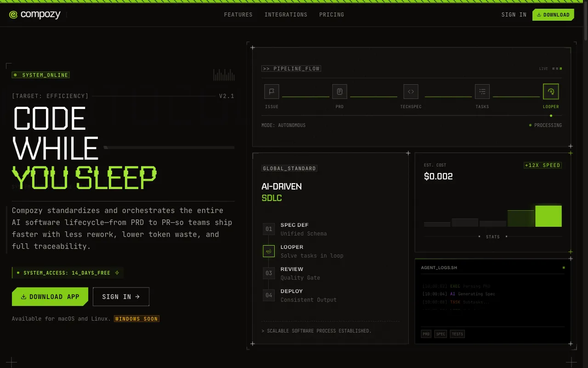This screenshot has height=368, width=588.
Task: Select the Looper icon in pipeline
Action: [551, 92]
